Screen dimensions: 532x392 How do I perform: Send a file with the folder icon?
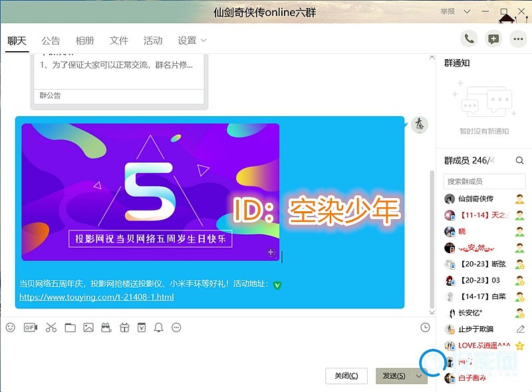pyautogui.click(x=70, y=328)
